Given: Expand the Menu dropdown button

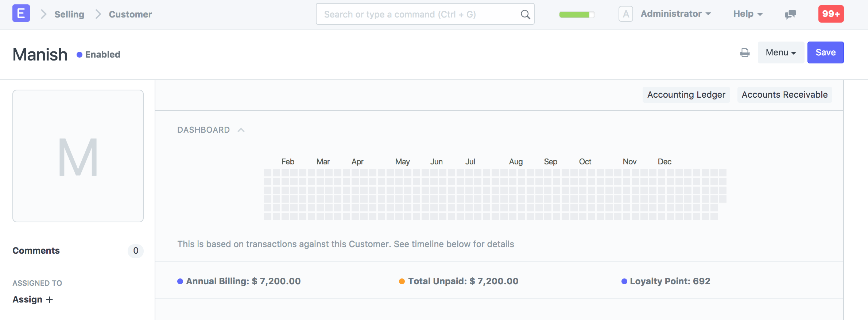Looking at the screenshot, I should coord(780,52).
